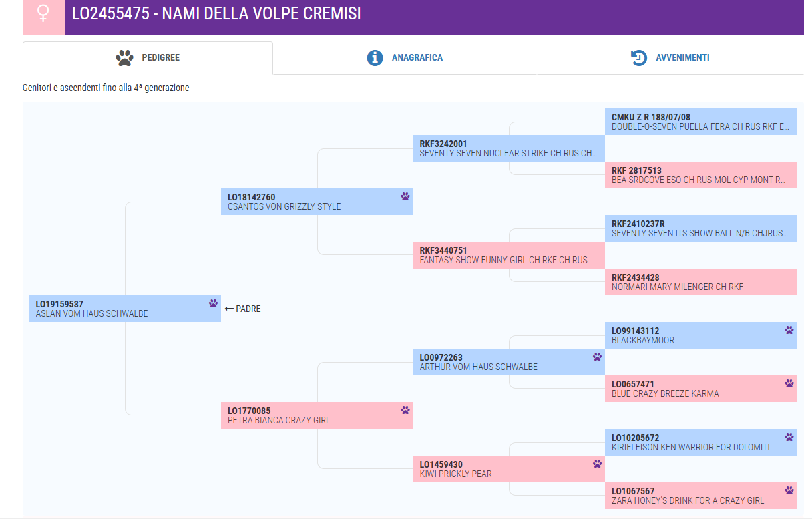Click the paw icon on BLUE CRAZY BREEZE KARMA
The height and width of the screenshot is (519, 812).
[789, 383]
